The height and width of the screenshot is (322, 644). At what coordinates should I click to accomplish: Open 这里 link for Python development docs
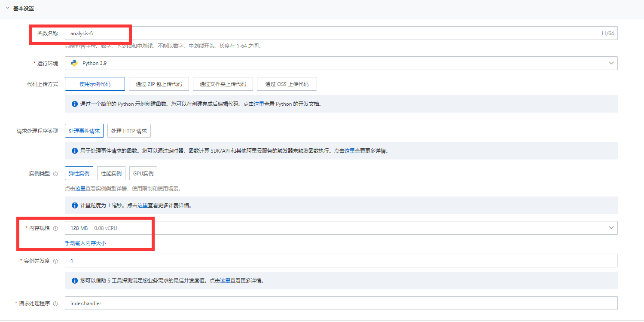click(x=259, y=104)
